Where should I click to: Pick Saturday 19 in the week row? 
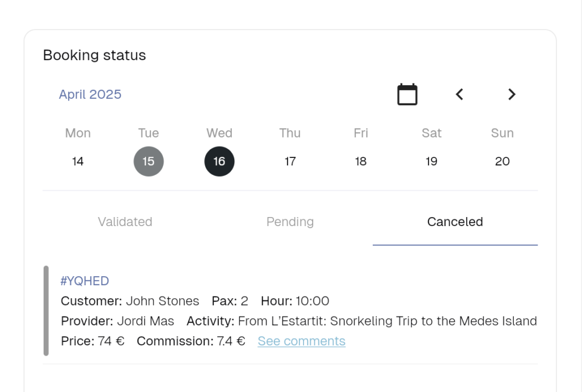[x=431, y=161]
